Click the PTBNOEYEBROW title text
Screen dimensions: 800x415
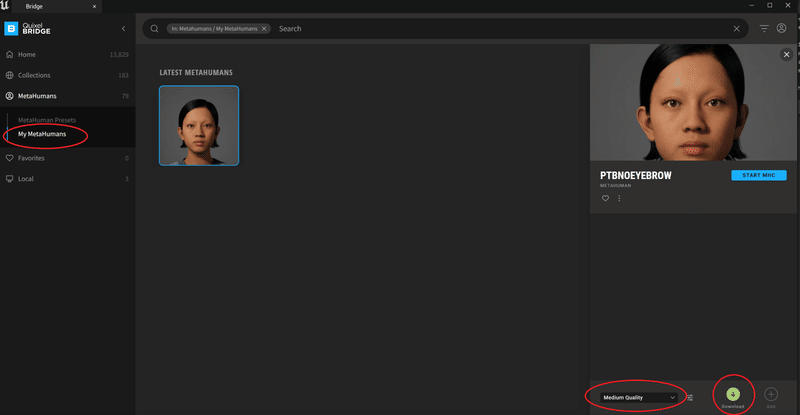(636, 176)
